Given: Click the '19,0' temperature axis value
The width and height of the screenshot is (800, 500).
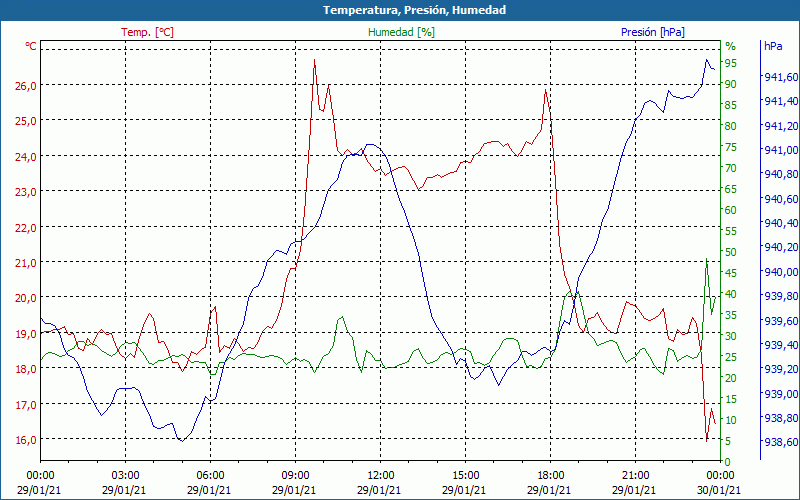Looking at the screenshot, I should pyautogui.click(x=26, y=334).
